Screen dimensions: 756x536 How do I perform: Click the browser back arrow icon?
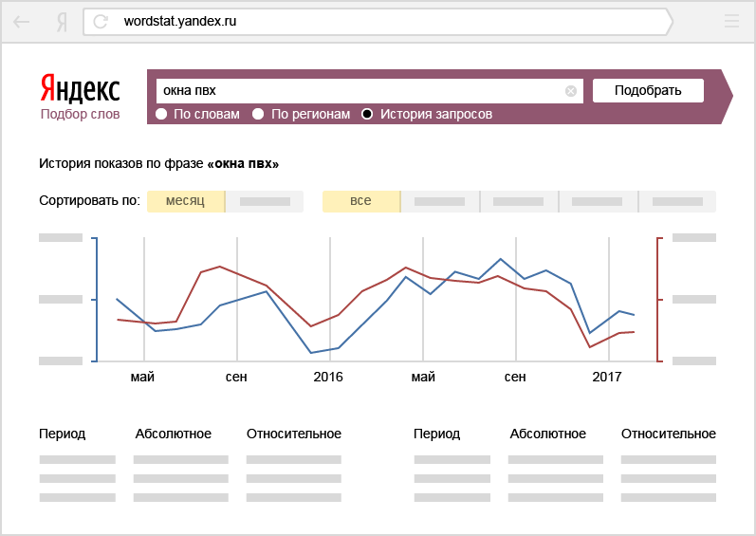[21, 22]
